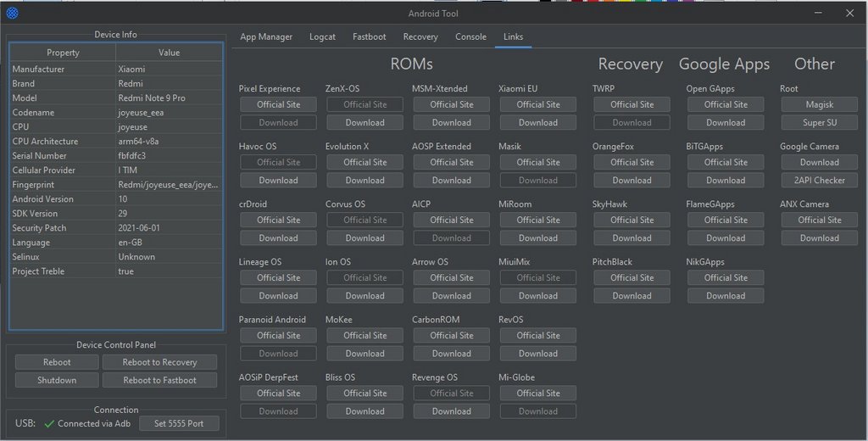
Task: Click the 2API Checker button
Action: click(820, 180)
